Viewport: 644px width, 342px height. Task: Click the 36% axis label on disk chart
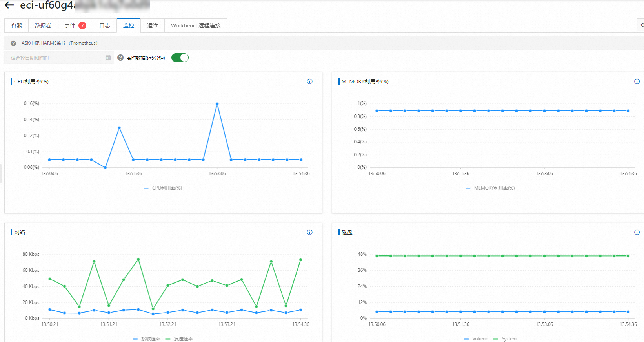coord(362,270)
